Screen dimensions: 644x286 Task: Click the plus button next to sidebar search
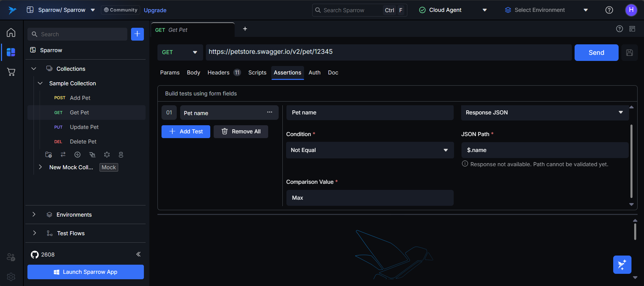pos(137,34)
